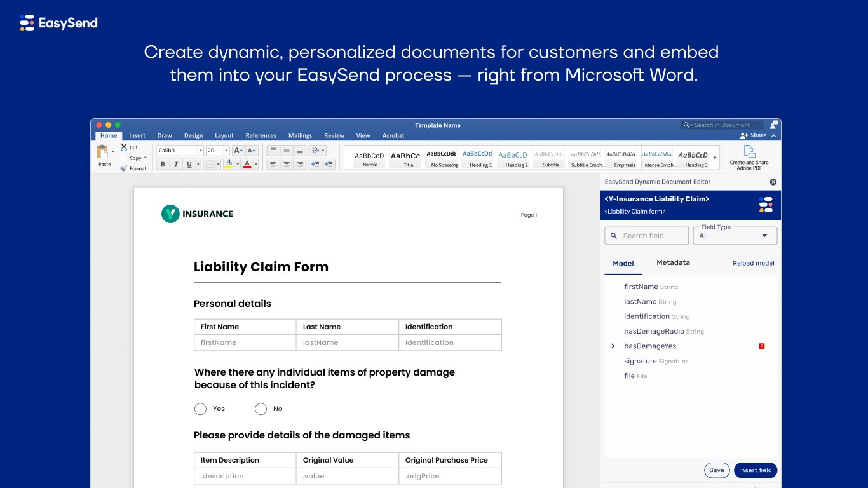Image resolution: width=868 pixels, height=488 pixels.
Task: Apply Italic formatting
Action: point(175,165)
